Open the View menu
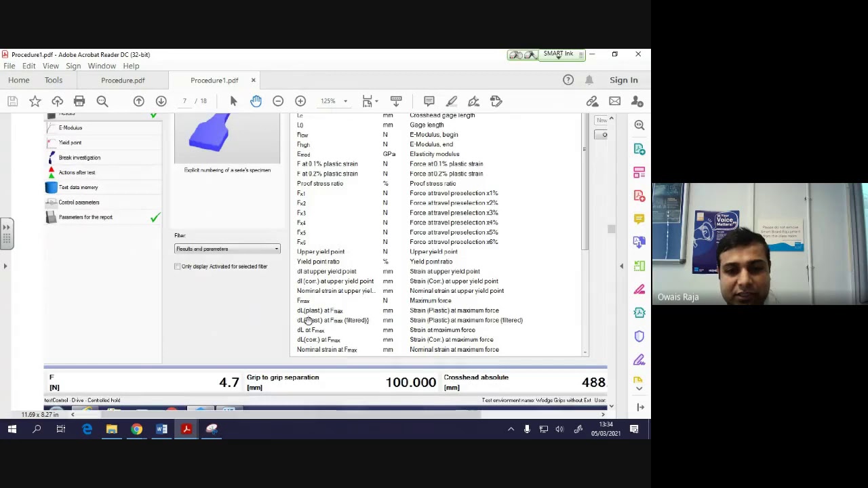Screen dimensions: 868x488 pos(50,66)
